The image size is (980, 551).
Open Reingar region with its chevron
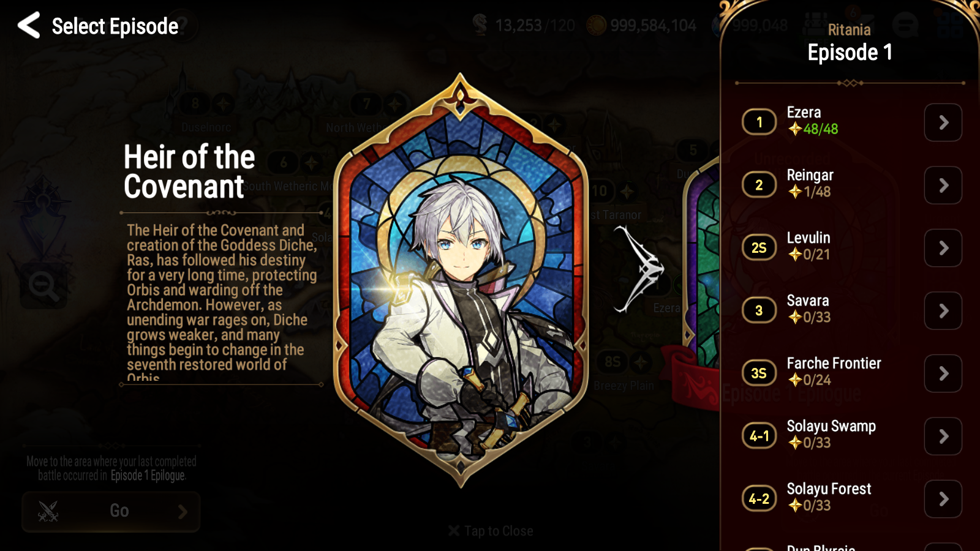[943, 185]
